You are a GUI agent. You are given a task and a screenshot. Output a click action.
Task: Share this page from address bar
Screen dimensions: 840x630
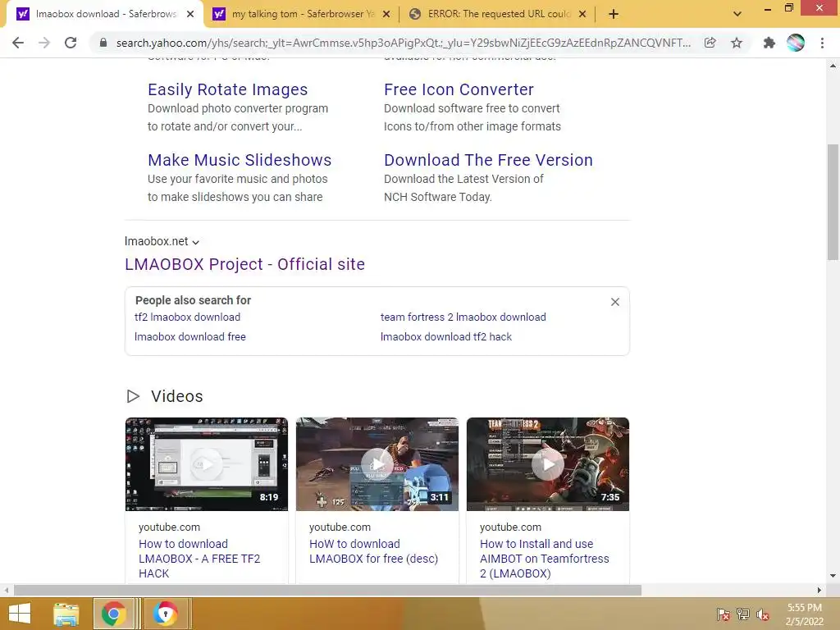coord(710,43)
